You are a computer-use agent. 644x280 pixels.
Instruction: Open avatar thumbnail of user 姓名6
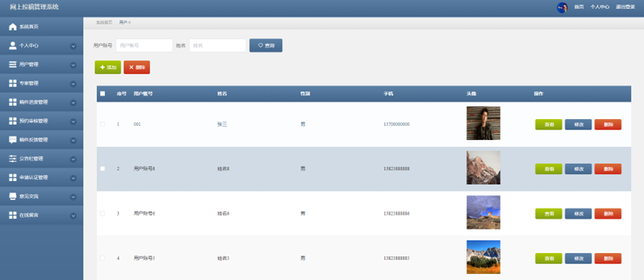[483, 212]
